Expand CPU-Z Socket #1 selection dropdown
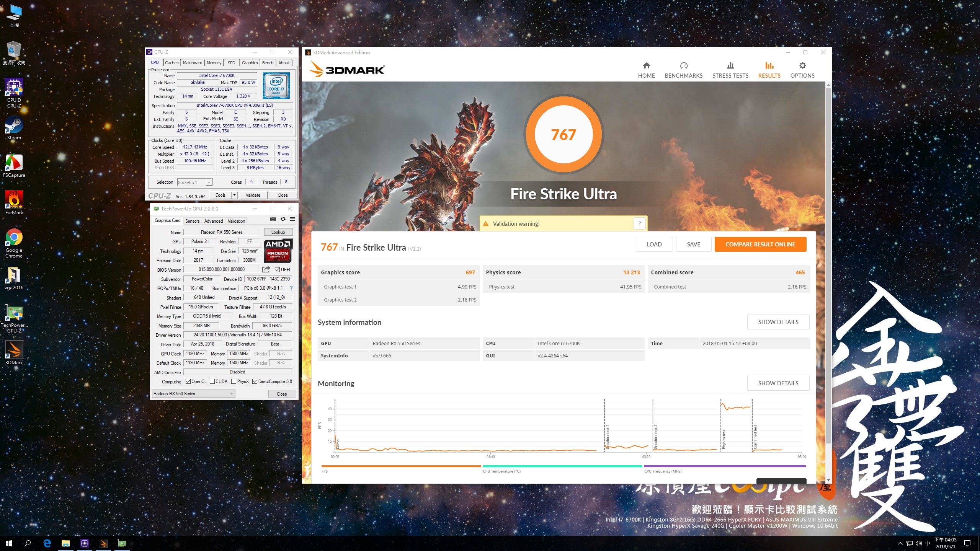The width and height of the screenshot is (980, 551). 209,183
